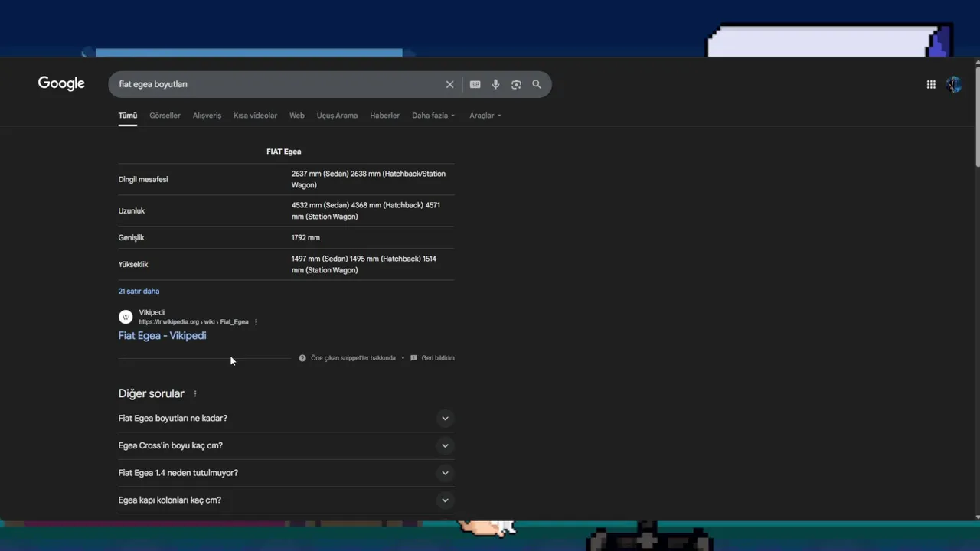Open the on-screen keyboard input tool
980x551 pixels.
click(x=475, y=84)
